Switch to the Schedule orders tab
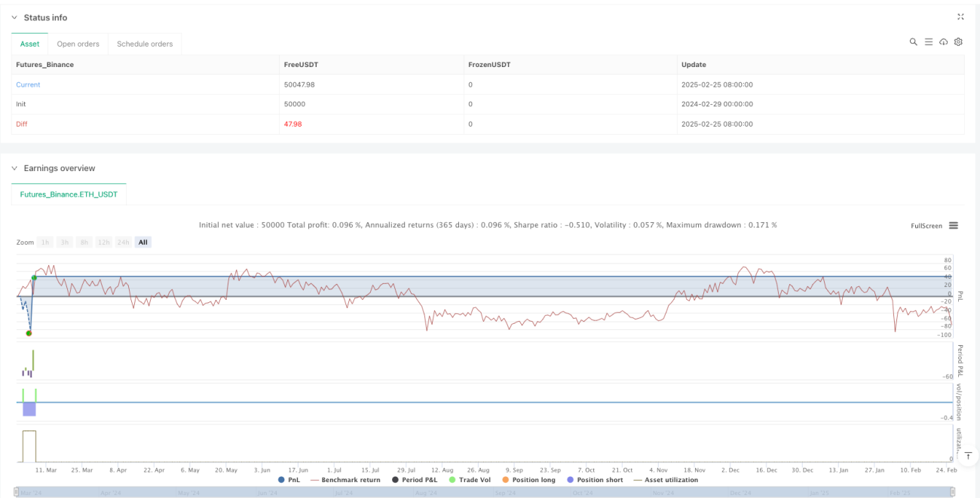This screenshot has height=498, width=980. coord(145,44)
